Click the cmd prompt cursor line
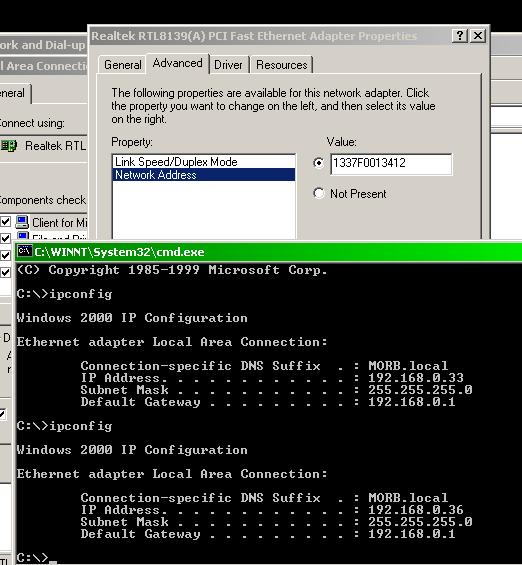The image size is (522, 565). tap(37, 558)
